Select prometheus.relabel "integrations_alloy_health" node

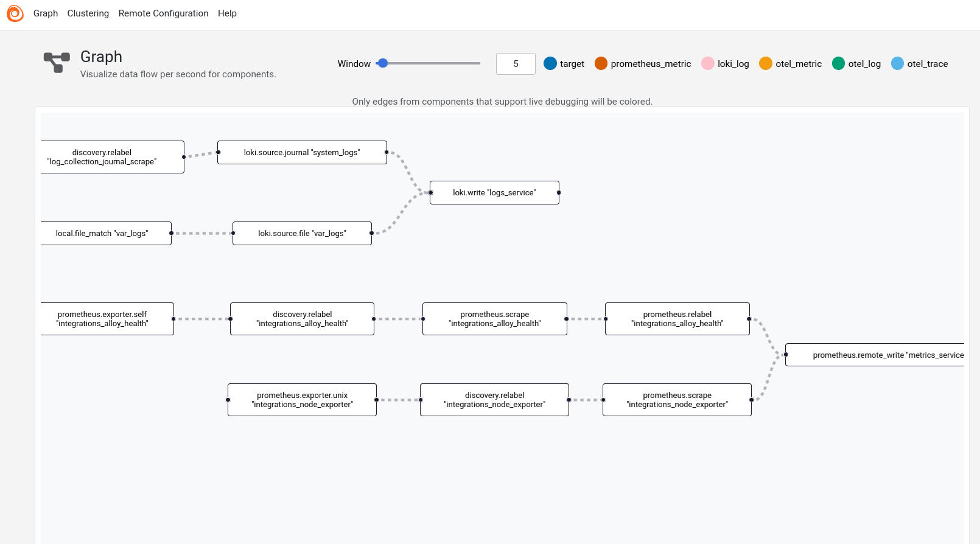pyautogui.click(x=677, y=319)
